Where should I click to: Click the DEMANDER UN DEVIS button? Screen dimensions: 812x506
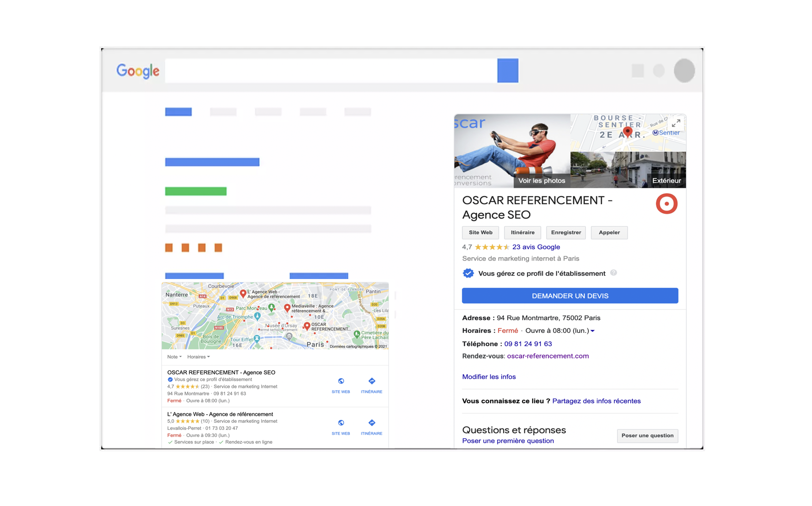570,296
